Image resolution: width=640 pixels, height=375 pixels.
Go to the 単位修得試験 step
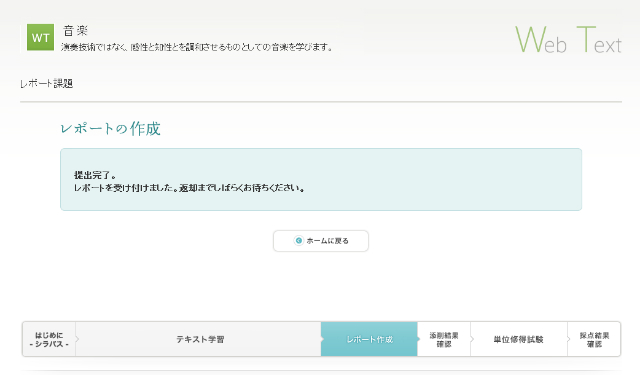(519, 339)
